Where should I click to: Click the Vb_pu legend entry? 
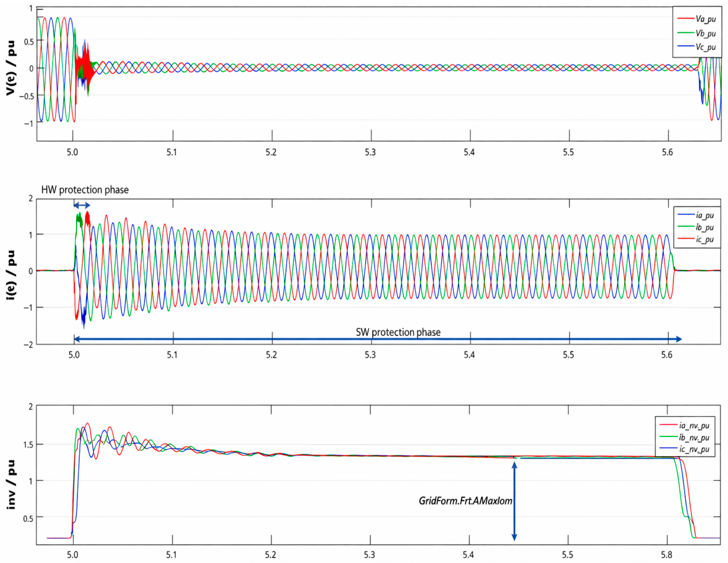coord(696,33)
